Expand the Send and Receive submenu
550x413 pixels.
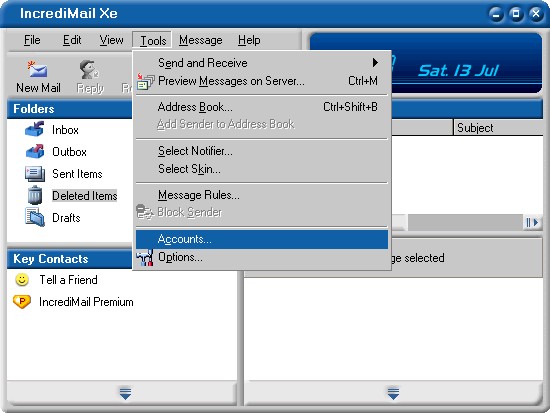(x=262, y=63)
